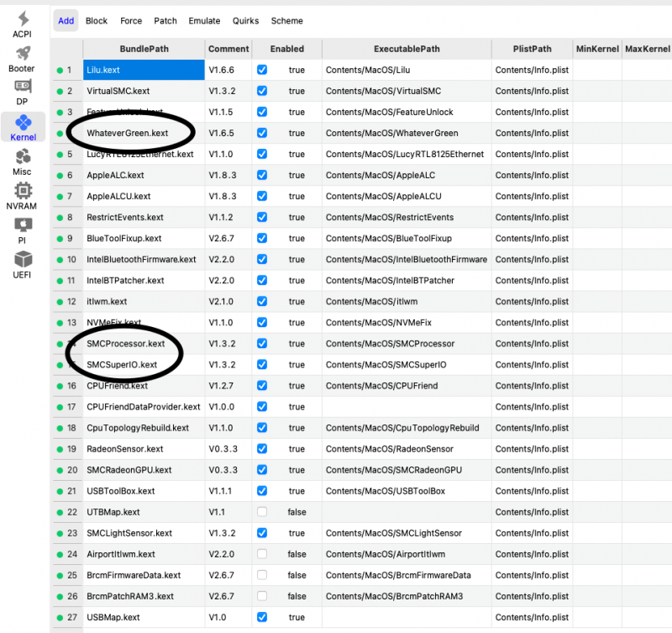Click the empty MinKernel cell of Lilu.kext
This screenshot has width=672, height=633.
click(x=597, y=70)
